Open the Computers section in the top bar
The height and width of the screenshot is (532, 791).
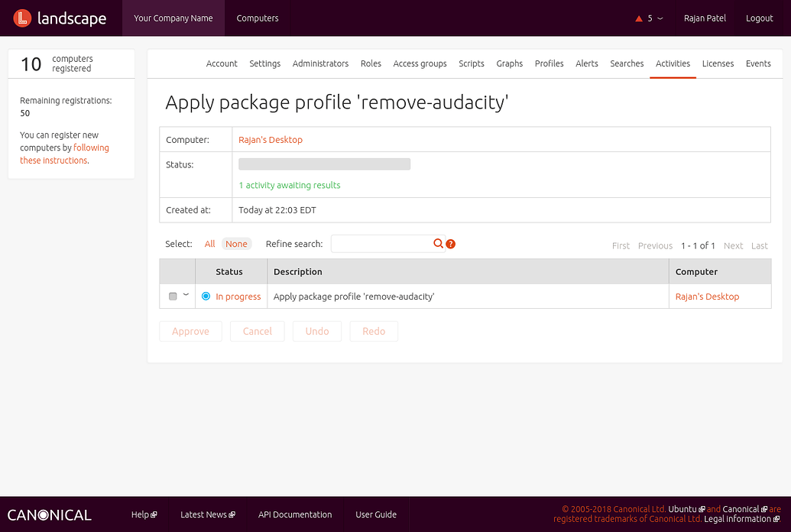[x=257, y=17]
